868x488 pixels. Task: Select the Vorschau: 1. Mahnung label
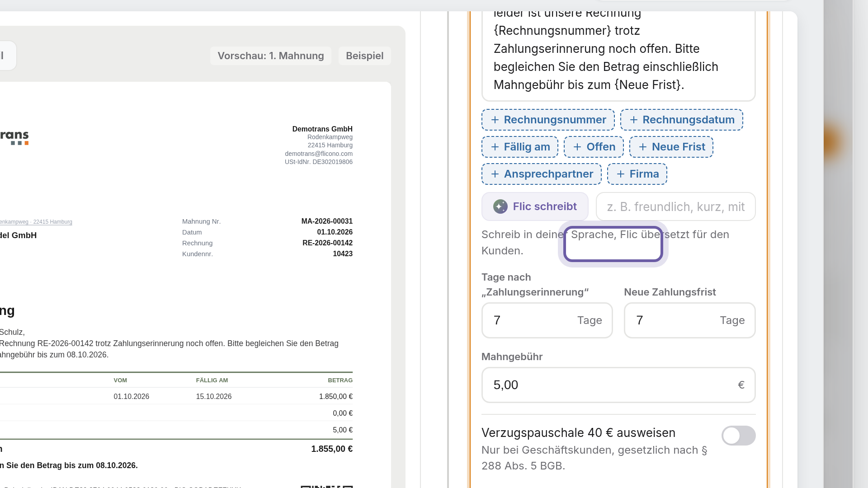coord(271,56)
